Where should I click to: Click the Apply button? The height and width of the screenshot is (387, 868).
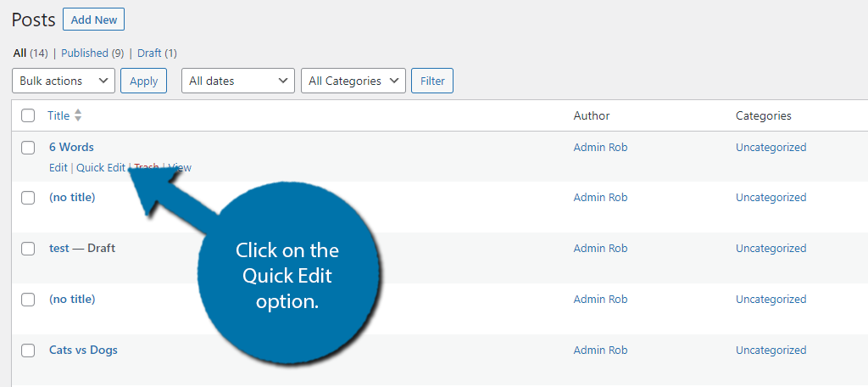click(x=143, y=81)
